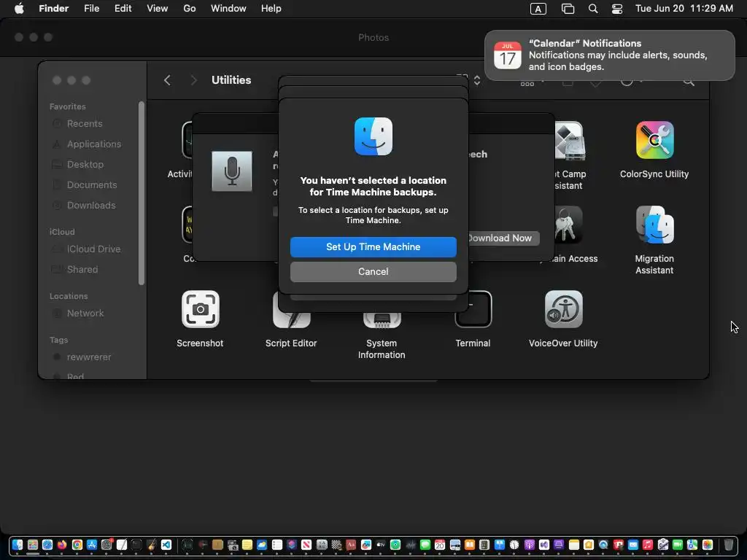Open Desktop in the Finder sidebar
Screen dimensions: 747x560
(85, 165)
